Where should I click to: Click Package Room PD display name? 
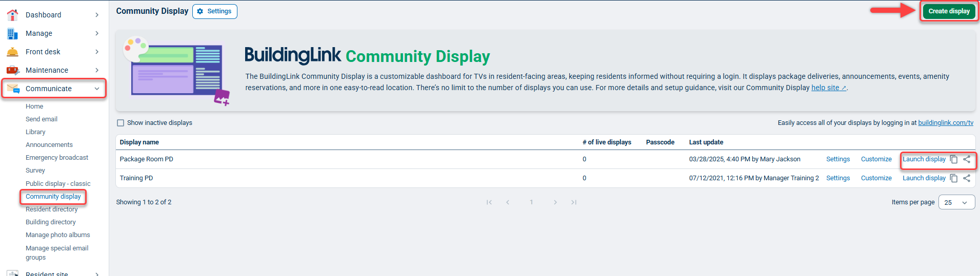coord(147,159)
